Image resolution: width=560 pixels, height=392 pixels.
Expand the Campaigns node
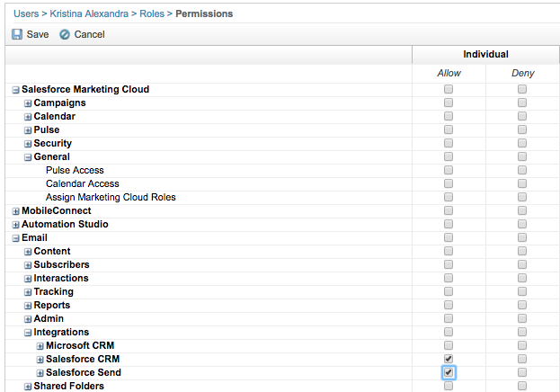(28, 103)
